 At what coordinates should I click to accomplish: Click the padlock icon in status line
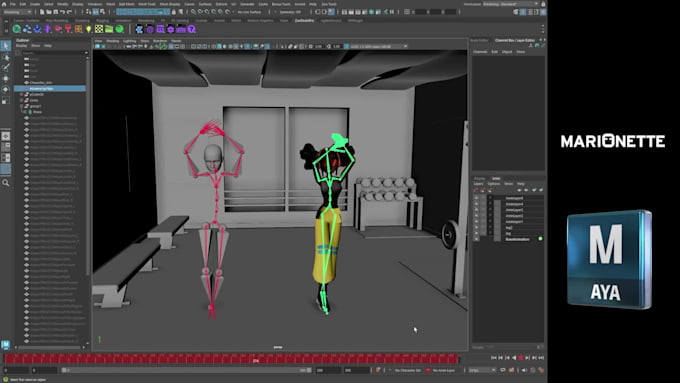click(174, 12)
